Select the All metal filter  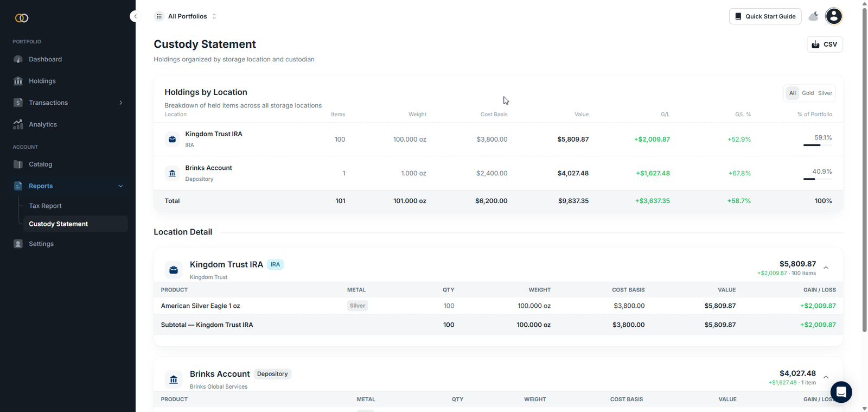coord(792,93)
